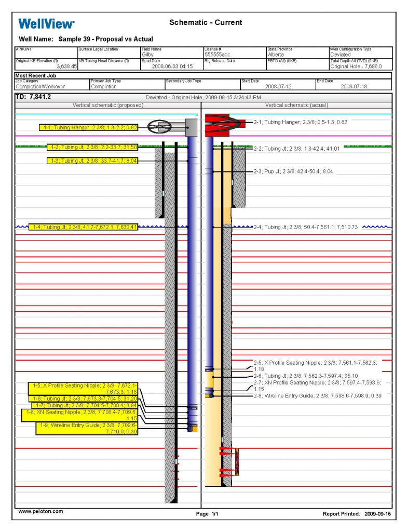Click the magenta horizontal line below the wellhead
Viewport: 408px width, 532px height.
[104, 136]
